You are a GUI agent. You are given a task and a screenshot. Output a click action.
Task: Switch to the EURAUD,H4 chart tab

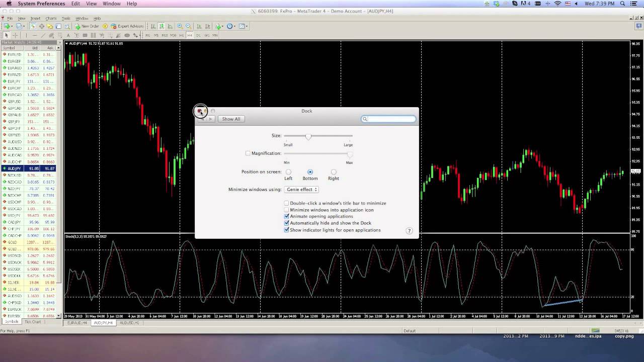click(77, 323)
